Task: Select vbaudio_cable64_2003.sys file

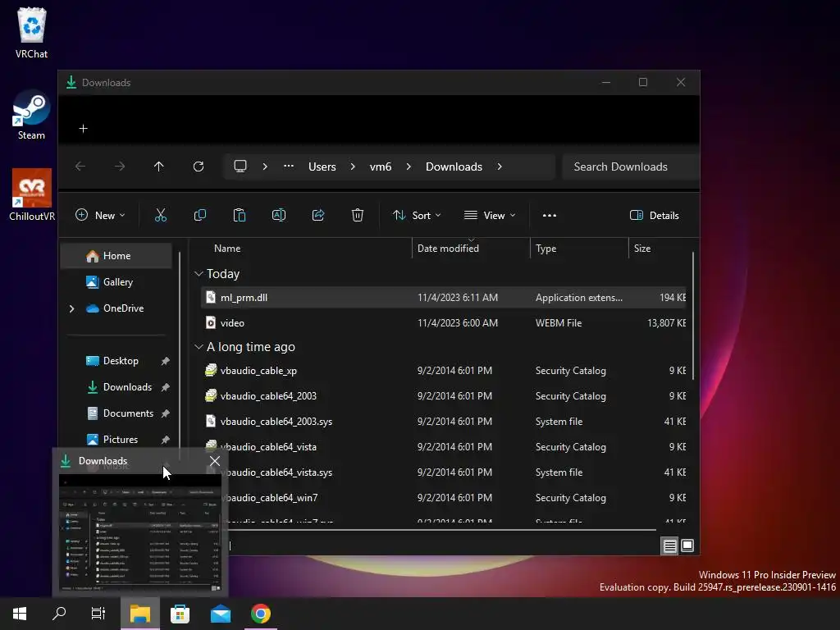Action: 443,422
